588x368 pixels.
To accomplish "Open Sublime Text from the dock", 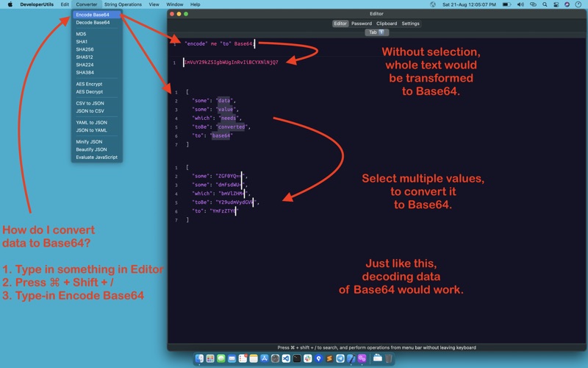I will (329, 358).
